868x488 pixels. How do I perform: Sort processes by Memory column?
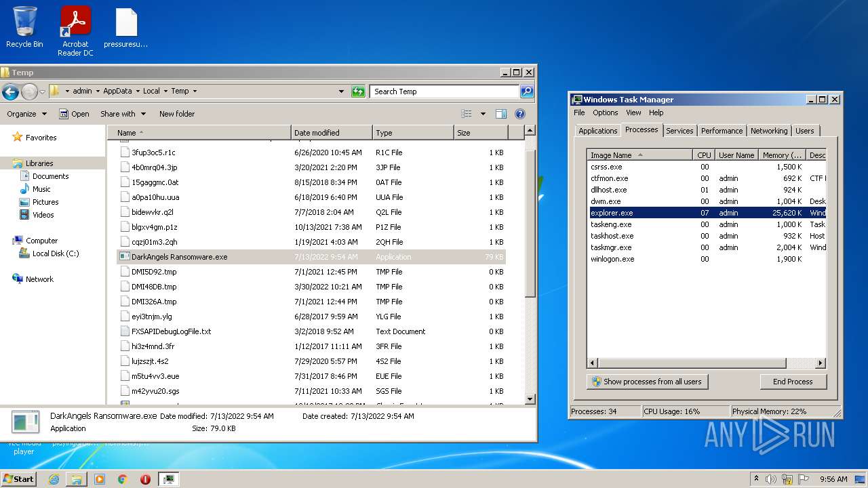pos(782,155)
